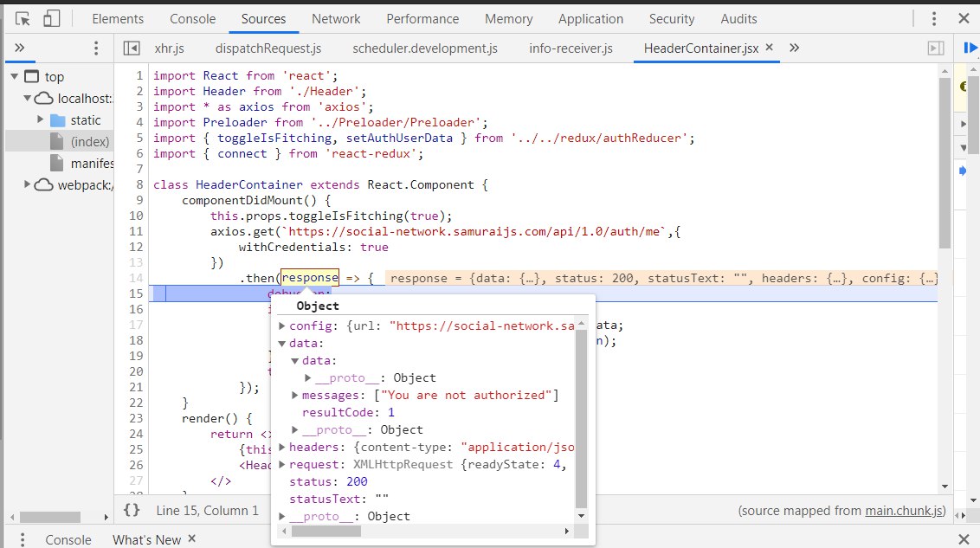Switch to the Elements panel

click(x=118, y=19)
